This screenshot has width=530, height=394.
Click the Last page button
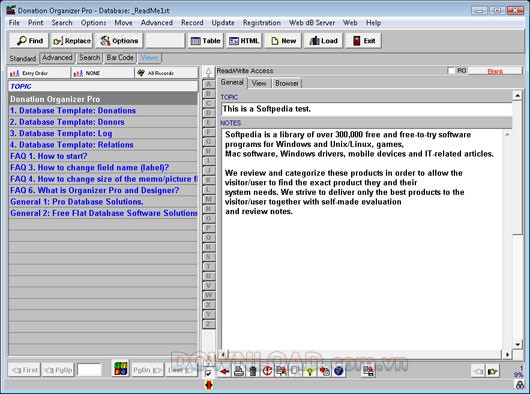(182, 370)
